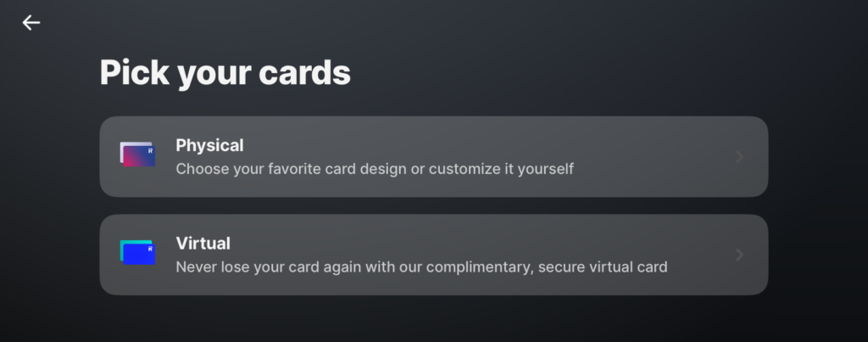
Task: Click the blue Virtual card icon
Action: pos(138,254)
